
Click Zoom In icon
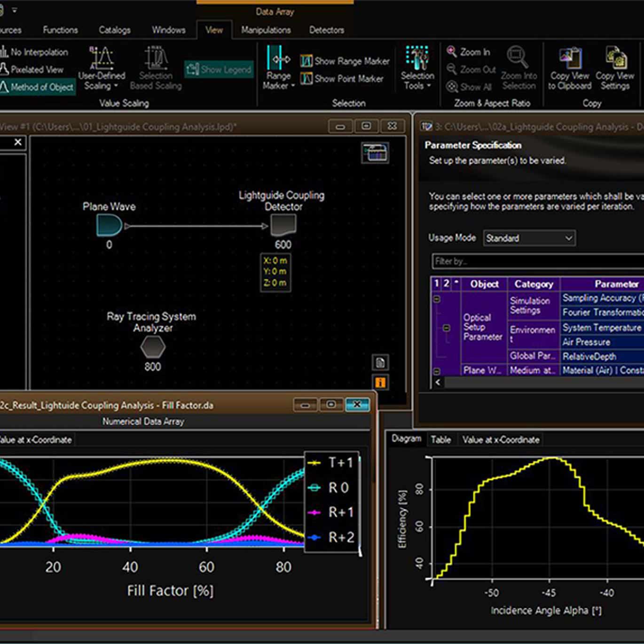(452, 52)
